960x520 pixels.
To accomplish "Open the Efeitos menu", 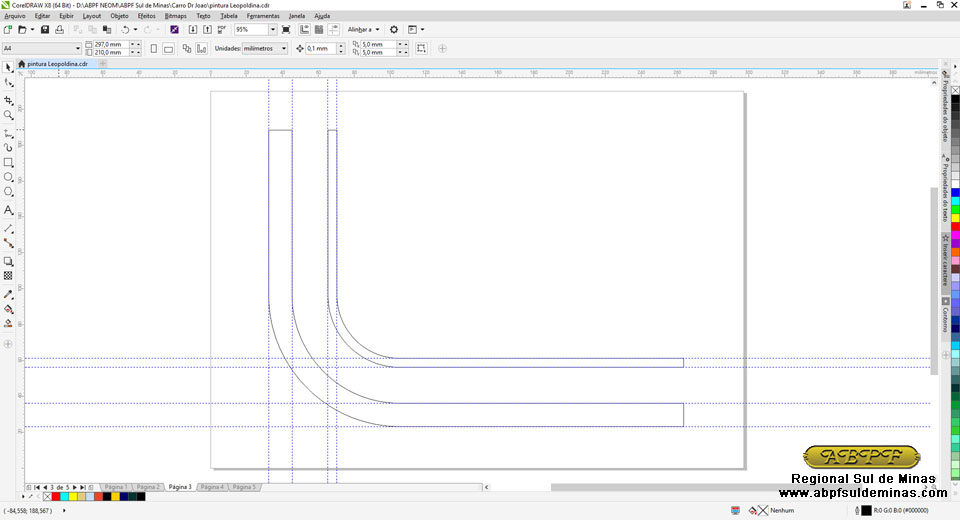I will pyautogui.click(x=146, y=16).
